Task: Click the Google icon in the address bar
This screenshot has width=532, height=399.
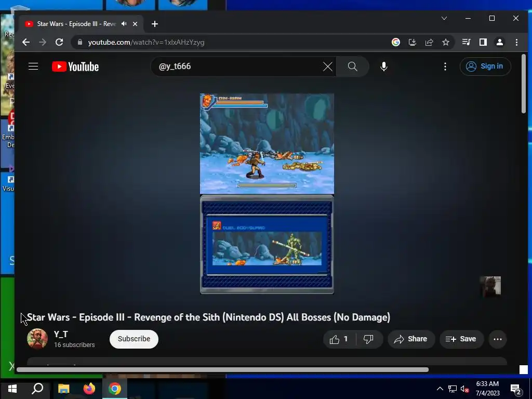Action: 395,42
